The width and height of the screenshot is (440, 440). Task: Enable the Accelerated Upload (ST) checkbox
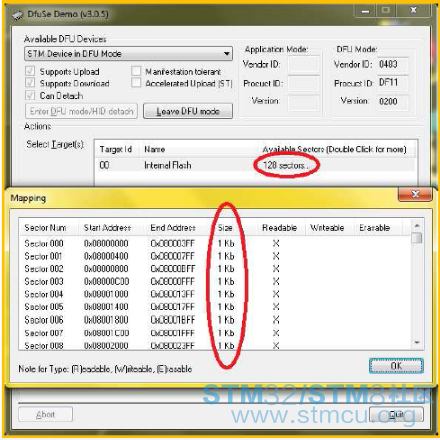[136, 83]
